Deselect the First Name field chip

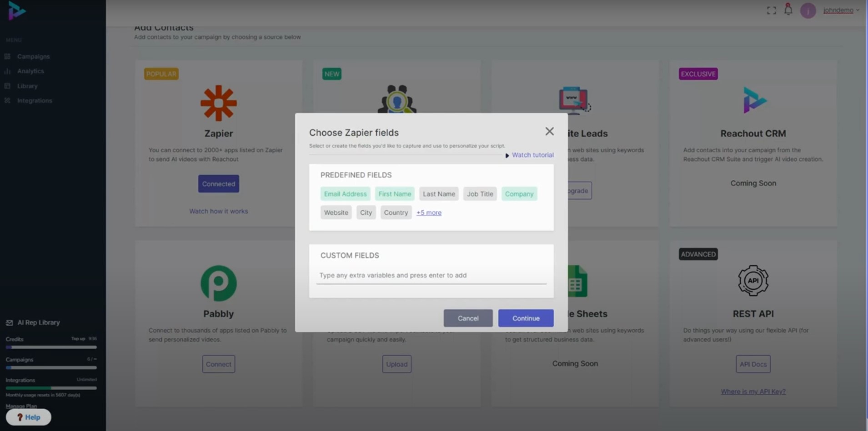pyautogui.click(x=395, y=194)
